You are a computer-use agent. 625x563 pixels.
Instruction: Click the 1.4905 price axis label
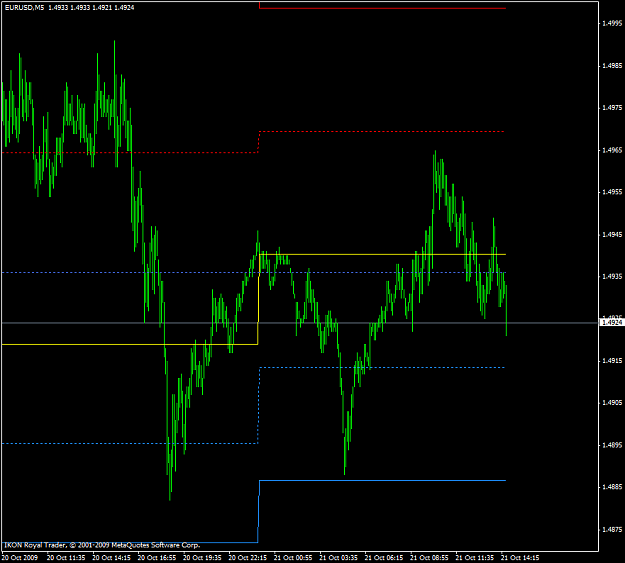coord(612,403)
